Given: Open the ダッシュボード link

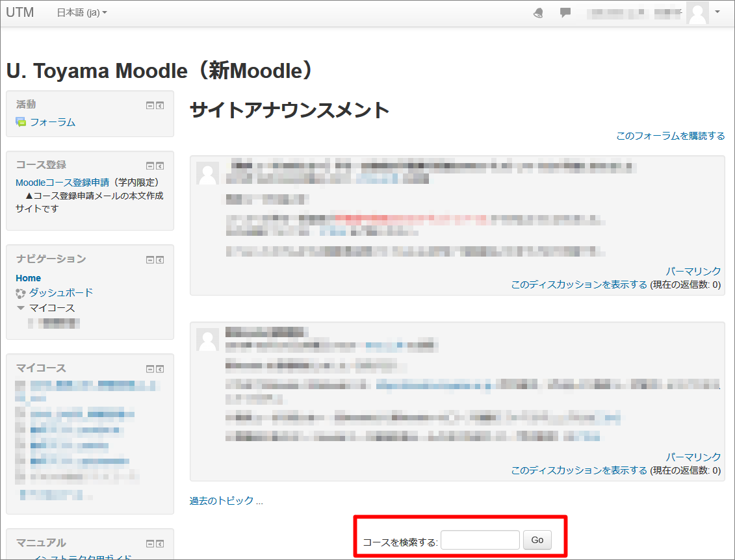Looking at the screenshot, I should (x=61, y=292).
